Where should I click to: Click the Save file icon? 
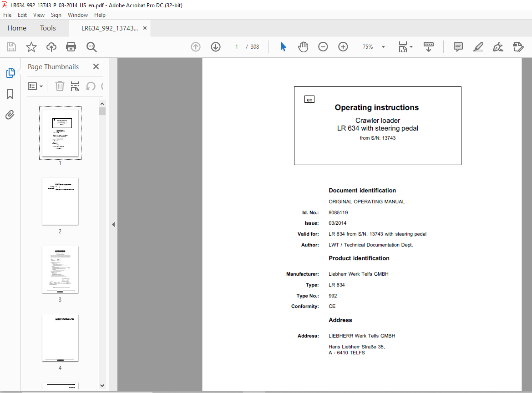11,47
